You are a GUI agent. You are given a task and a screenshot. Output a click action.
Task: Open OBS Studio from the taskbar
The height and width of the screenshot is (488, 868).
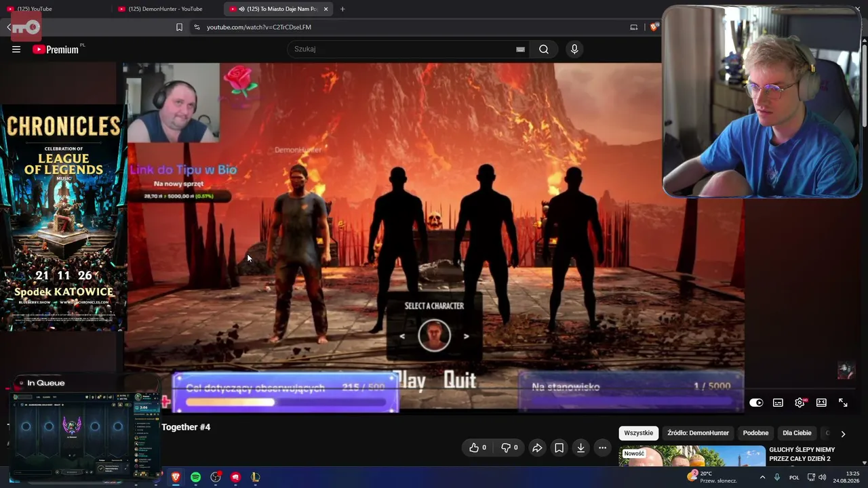point(216,477)
